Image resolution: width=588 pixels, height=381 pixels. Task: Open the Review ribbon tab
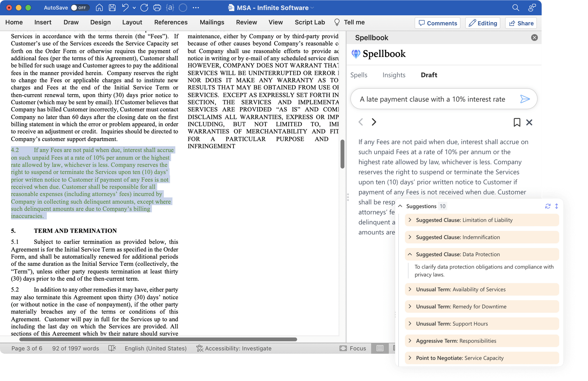[x=246, y=22]
